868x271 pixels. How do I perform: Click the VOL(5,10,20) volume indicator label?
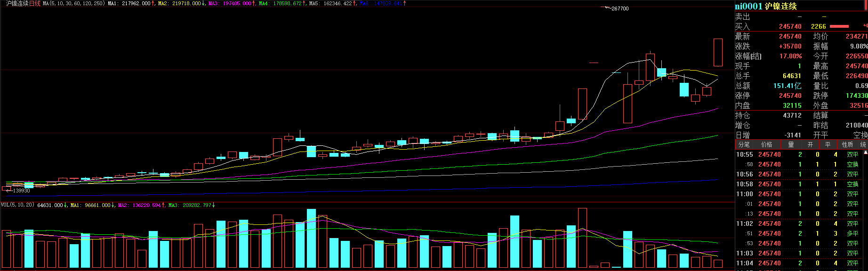(x=17, y=205)
